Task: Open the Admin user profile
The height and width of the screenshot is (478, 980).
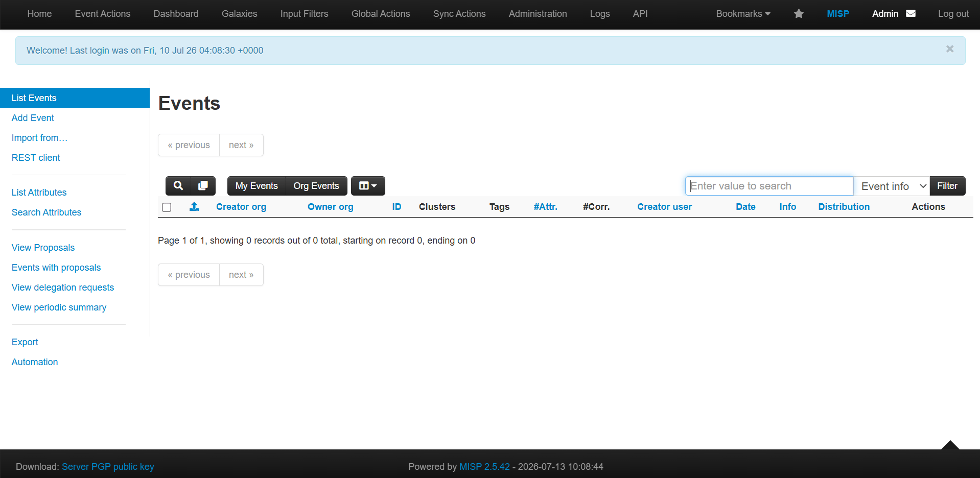Action: pyautogui.click(x=885, y=14)
